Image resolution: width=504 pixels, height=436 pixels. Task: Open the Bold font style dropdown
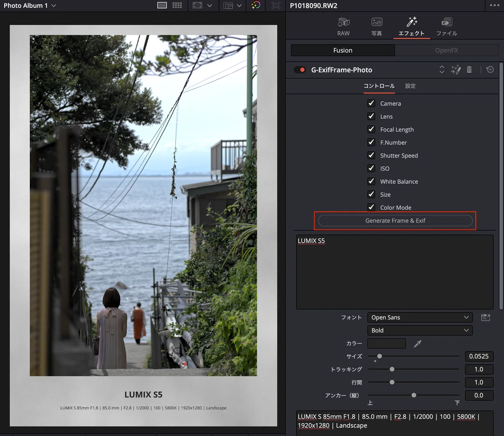(x=420, y=330)
